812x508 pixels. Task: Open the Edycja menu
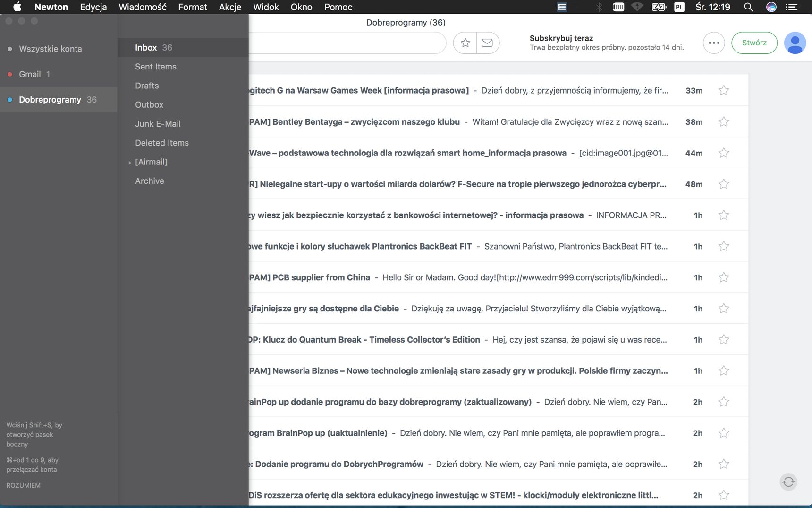click(93, 7)
